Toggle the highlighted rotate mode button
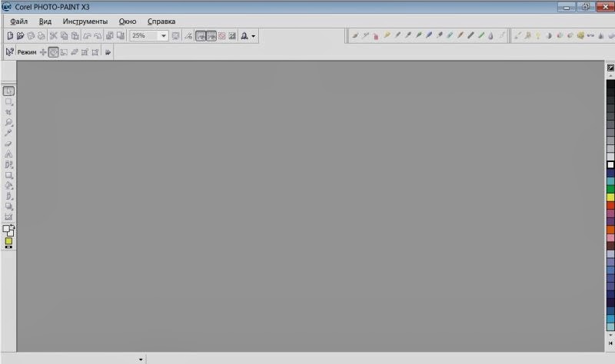Image resolution: width=615 pixels, height=364 pixels. [53, 52]
